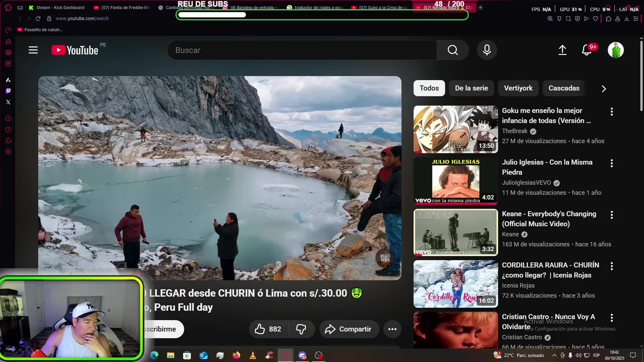The width and height of the screenshot is (644, 362).
Task: Open TheBreak channel link
Action: (515, 131)
